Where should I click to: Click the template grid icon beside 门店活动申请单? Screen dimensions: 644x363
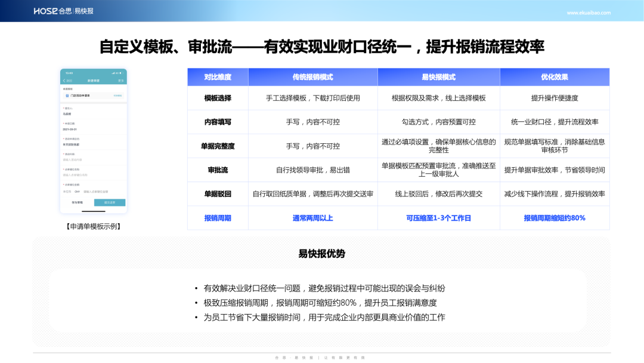click(67, 95)
